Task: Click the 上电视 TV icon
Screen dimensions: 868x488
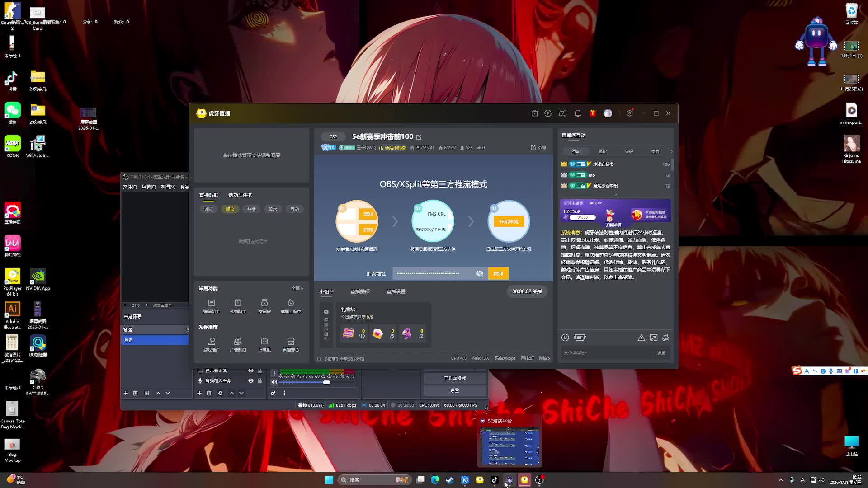Action: click(x=264, y=342)
